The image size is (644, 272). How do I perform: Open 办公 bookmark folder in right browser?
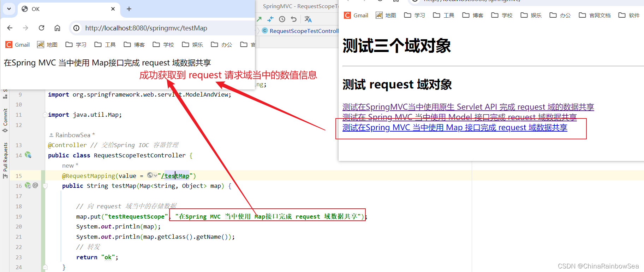pos(560,15)
